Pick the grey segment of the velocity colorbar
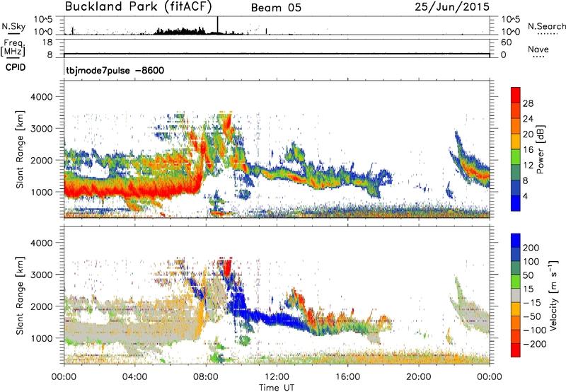The width and height of the screenshot is (566, 392). 516,295
